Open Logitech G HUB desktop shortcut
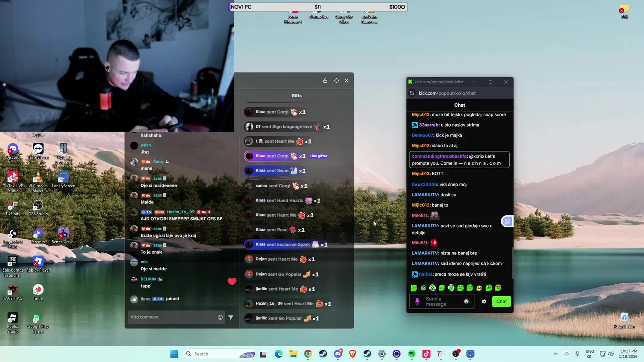Screen dimensions: 644x362 click(x=13, y=238)
